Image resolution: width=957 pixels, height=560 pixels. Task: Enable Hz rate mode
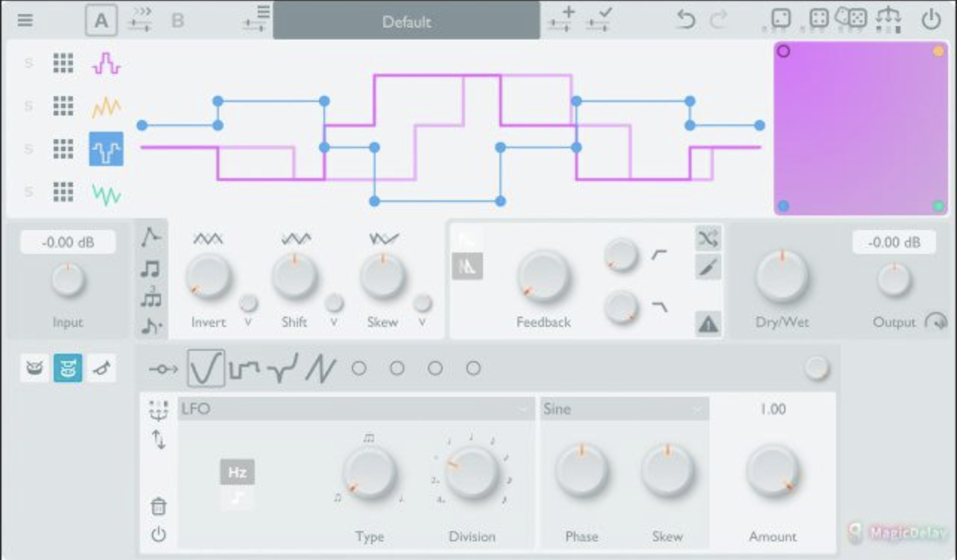[x=237, y=472]
